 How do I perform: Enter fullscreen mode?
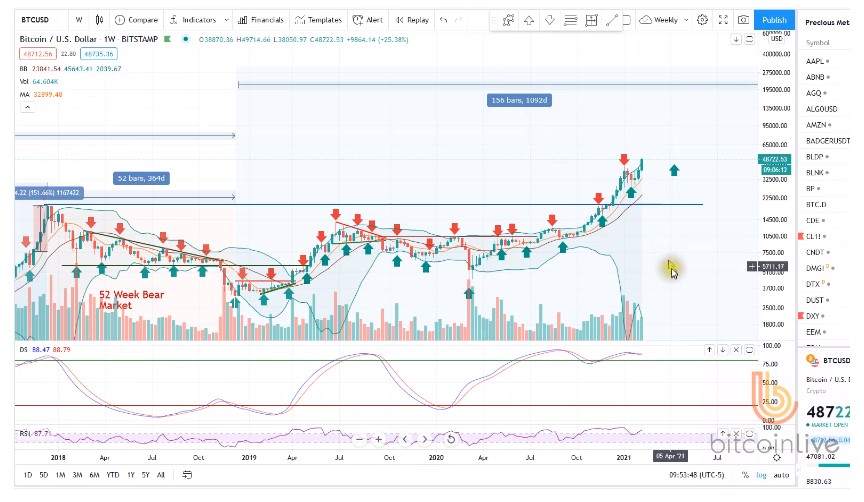[x=723, y=20]
